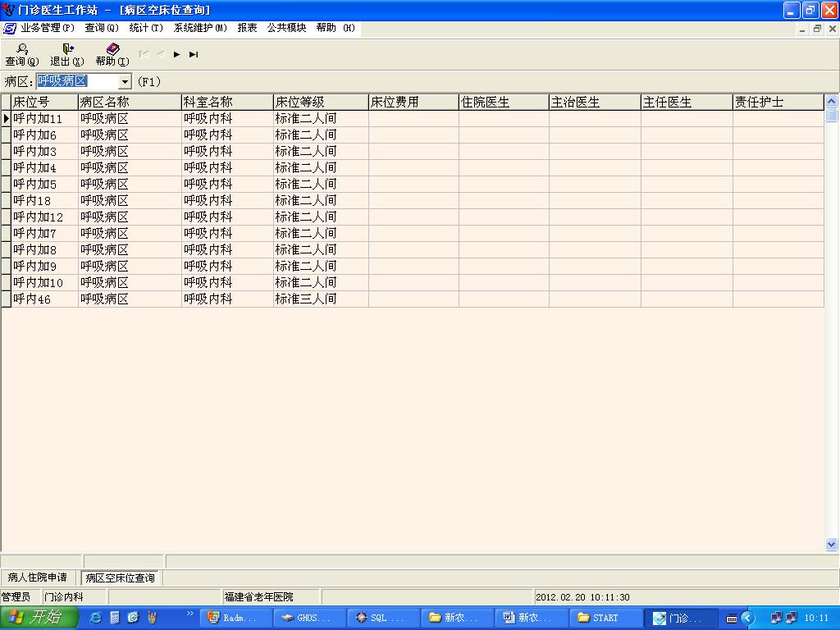The height and width of the screenshot is (630, 840).
Task: Click the 责任护士 column header
Action: (778, 102)
